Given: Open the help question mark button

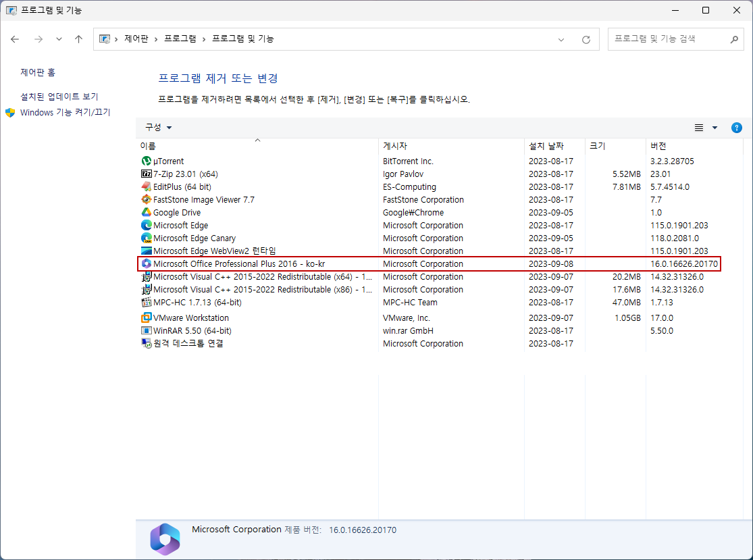Looking at the screenshot, I should 736,127.
